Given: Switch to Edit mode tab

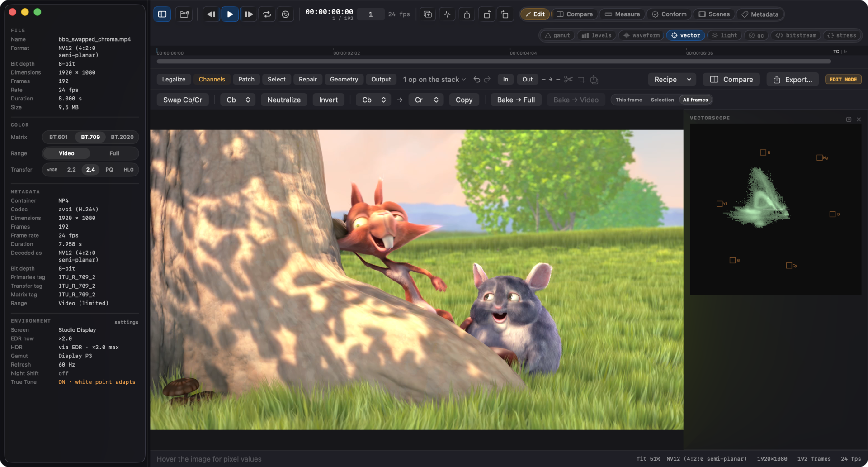Looking at the screenshot, I should [x=535, y=14].
